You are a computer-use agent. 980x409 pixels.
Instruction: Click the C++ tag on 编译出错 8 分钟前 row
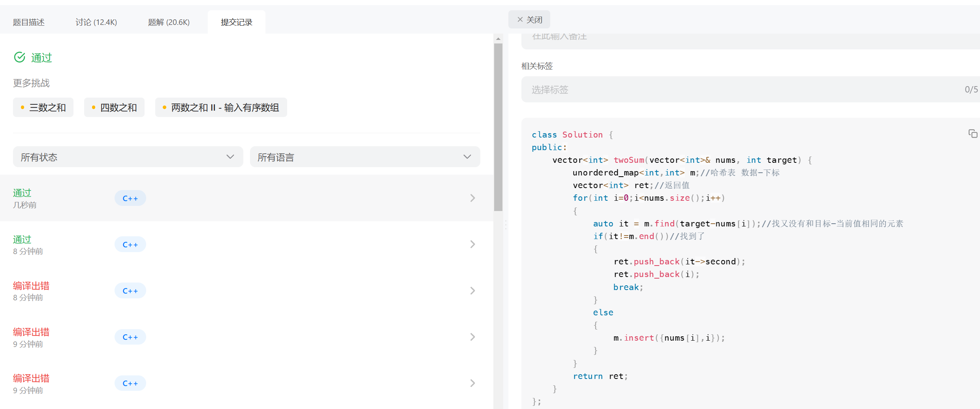pyautogui.click(x=130, y=290)
